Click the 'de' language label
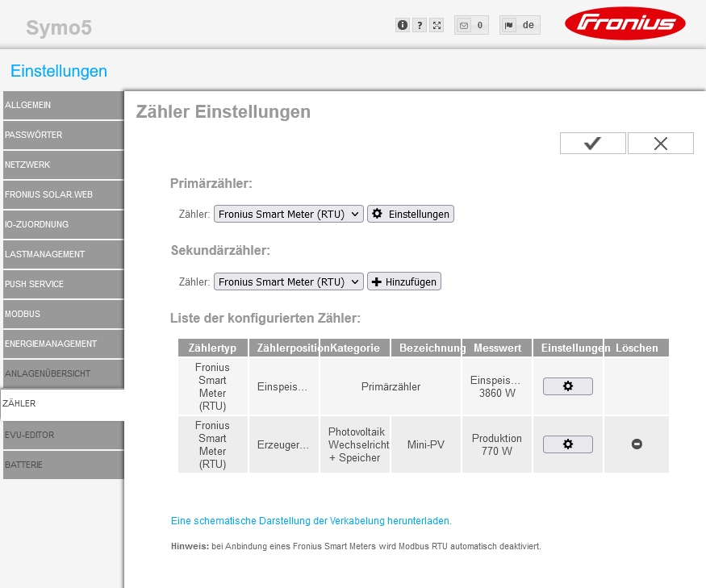 coord(528,25)
